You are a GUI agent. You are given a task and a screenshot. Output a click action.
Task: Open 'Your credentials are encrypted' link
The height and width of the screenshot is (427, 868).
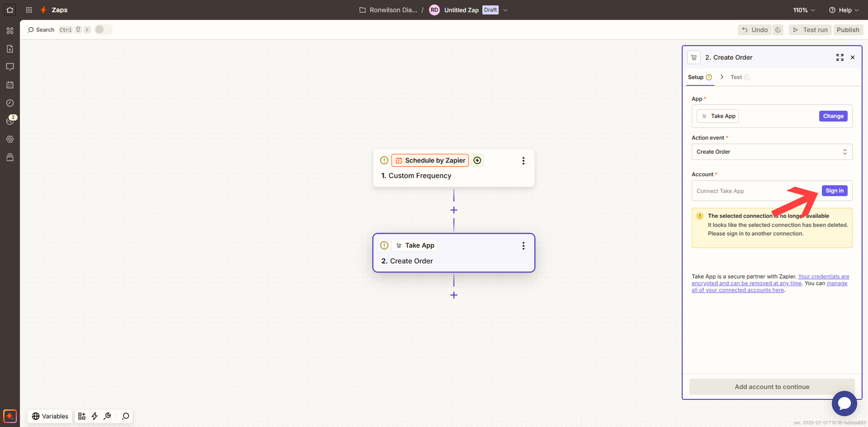[770, 280]
